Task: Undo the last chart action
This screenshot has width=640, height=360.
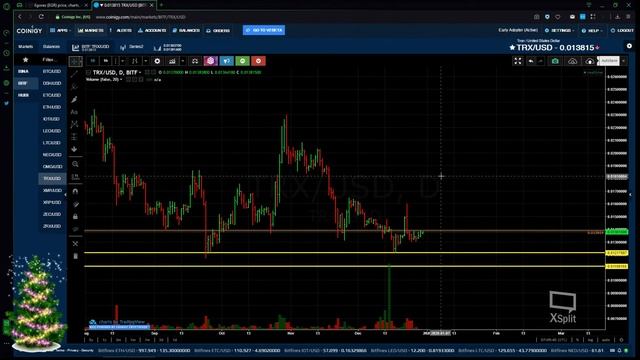Action: coord(531,61)
